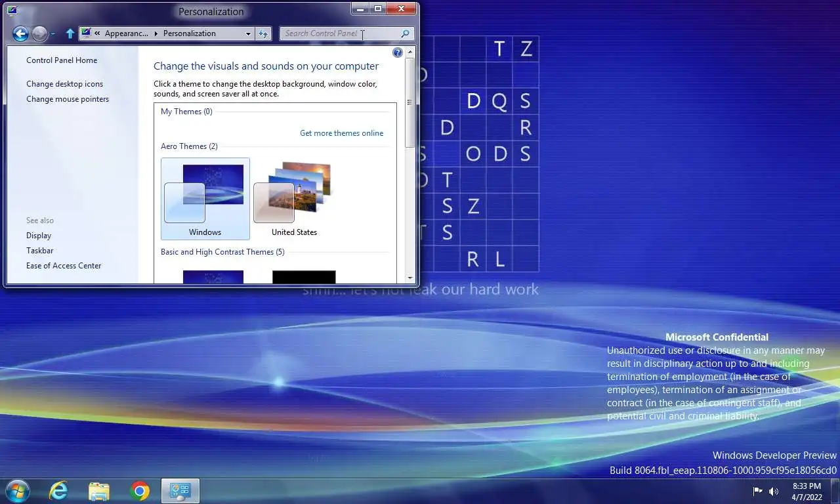Open the Help question mark icon
The image size is (840, 504).
pos(397,52)
